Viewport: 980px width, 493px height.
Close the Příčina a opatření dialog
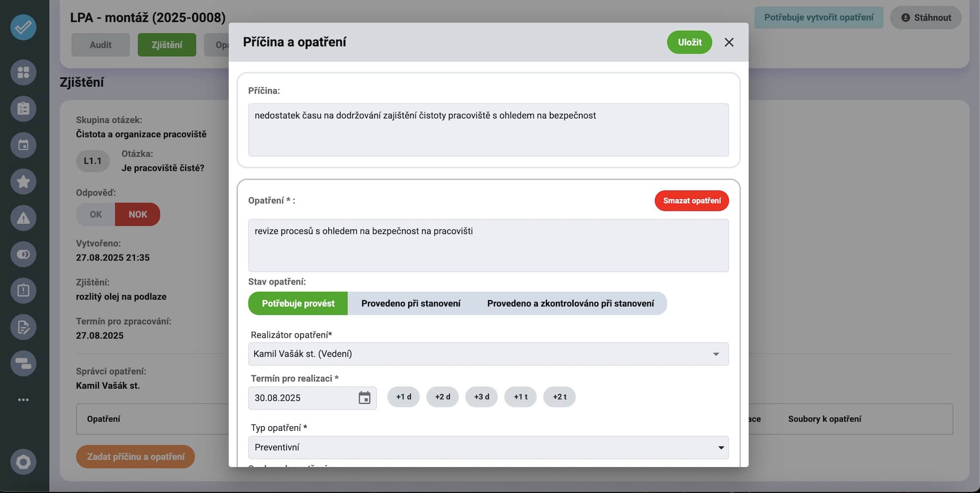pos(729,43)
